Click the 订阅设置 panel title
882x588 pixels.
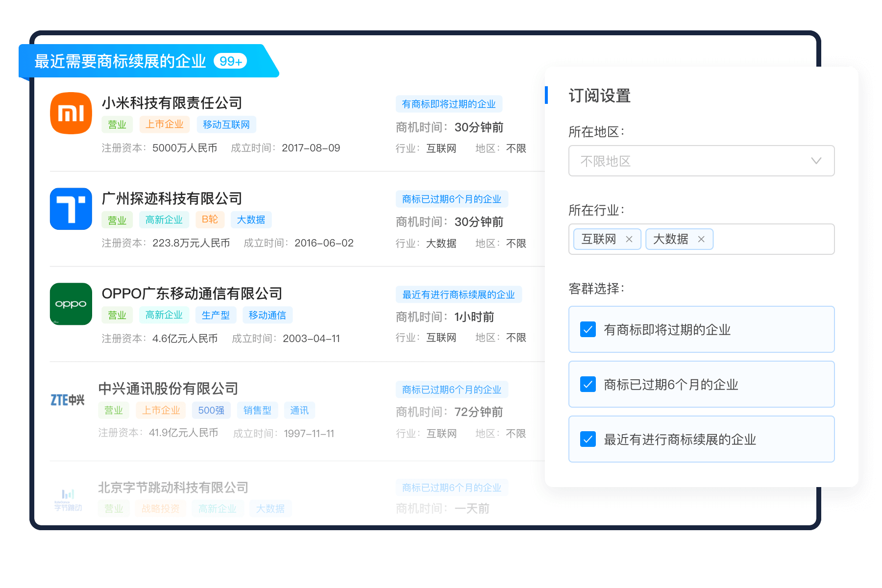tap(599, 96)
